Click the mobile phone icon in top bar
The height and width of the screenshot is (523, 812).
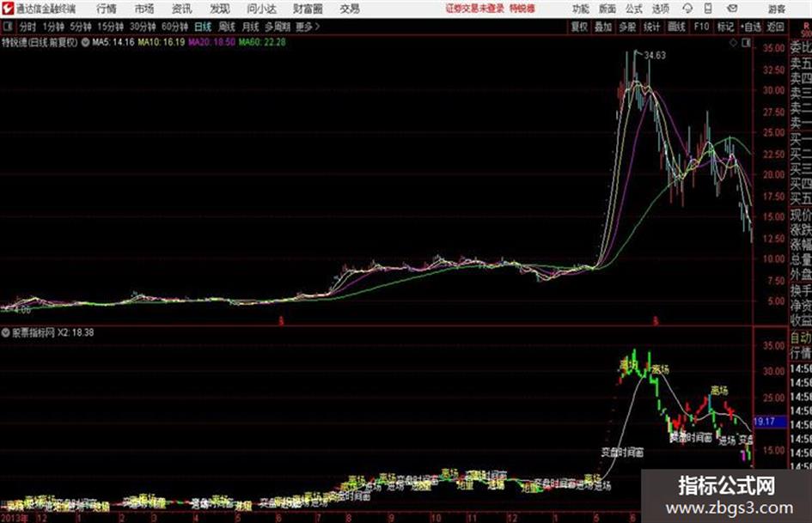point(708,9)
